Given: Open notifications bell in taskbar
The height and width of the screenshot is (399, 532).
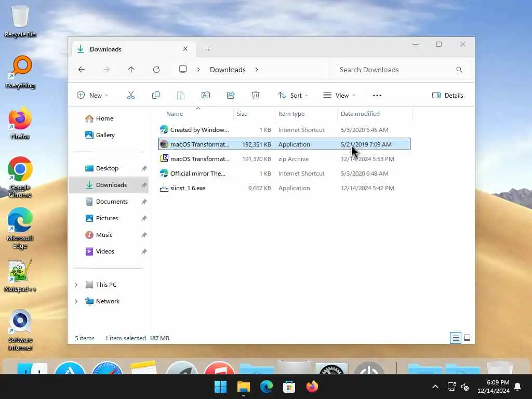Looking at the screenshot, I should (x=518, y=387).
